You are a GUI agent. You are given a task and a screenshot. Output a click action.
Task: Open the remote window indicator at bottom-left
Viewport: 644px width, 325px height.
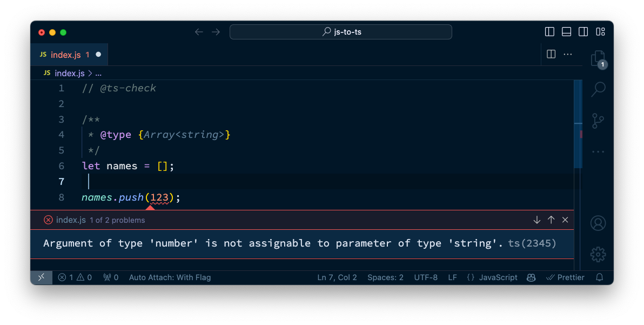coord(41,277)
